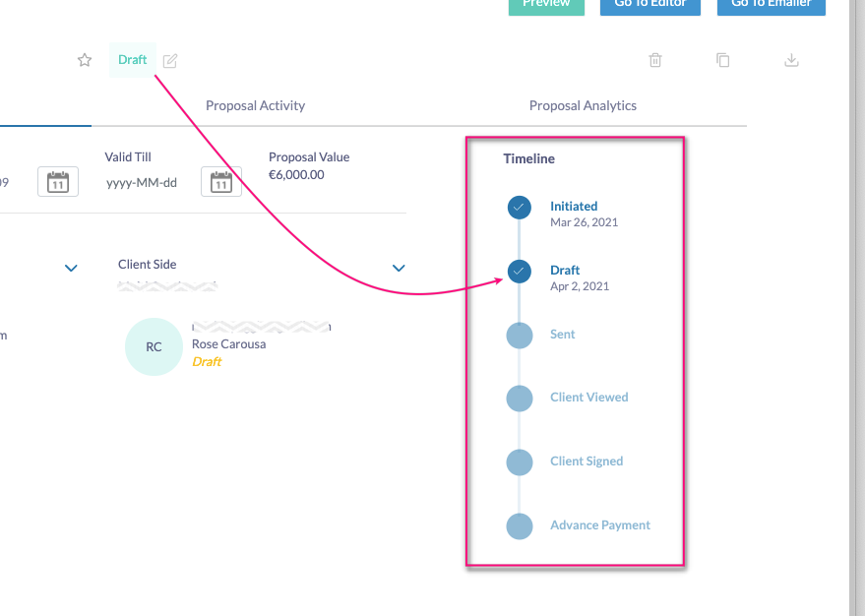
Task: Mark proposal as favorite with star icon
Action: click(x=85, y=60)
